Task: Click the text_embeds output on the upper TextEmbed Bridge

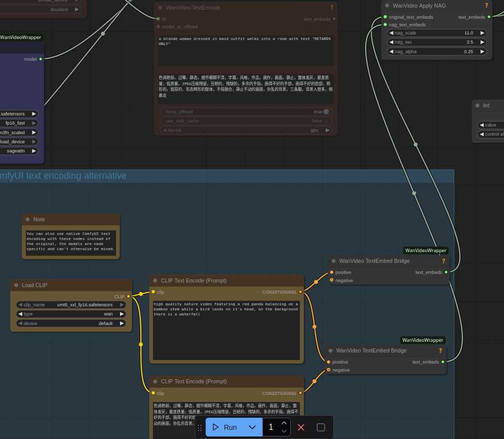Action: point(446,272)
